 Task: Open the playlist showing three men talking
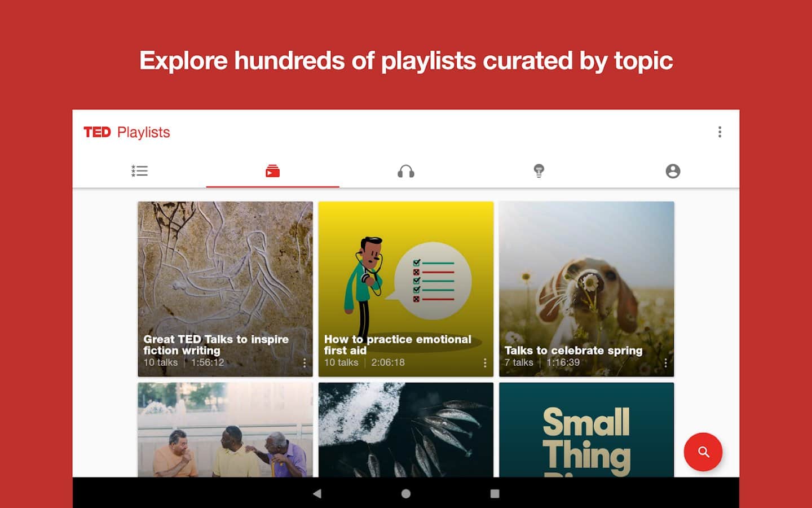225,430
